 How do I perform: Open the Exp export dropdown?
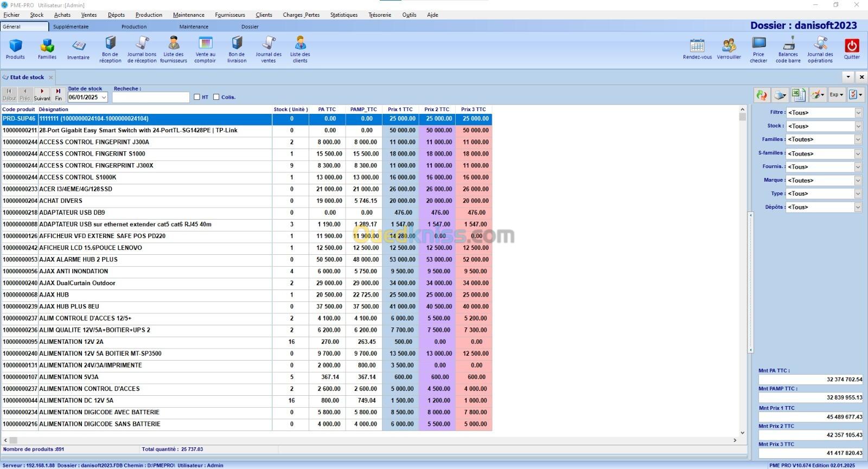pyautogui.click(x=836, y=95)
